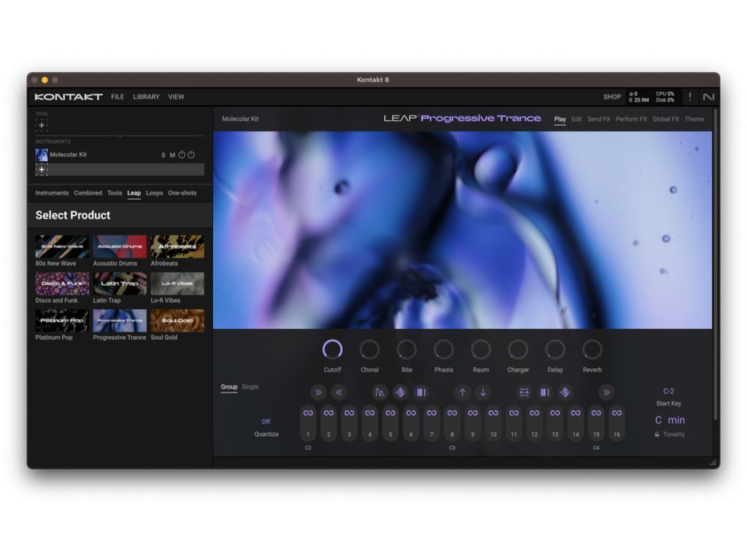Click the Delay knob

coord(555,349)
